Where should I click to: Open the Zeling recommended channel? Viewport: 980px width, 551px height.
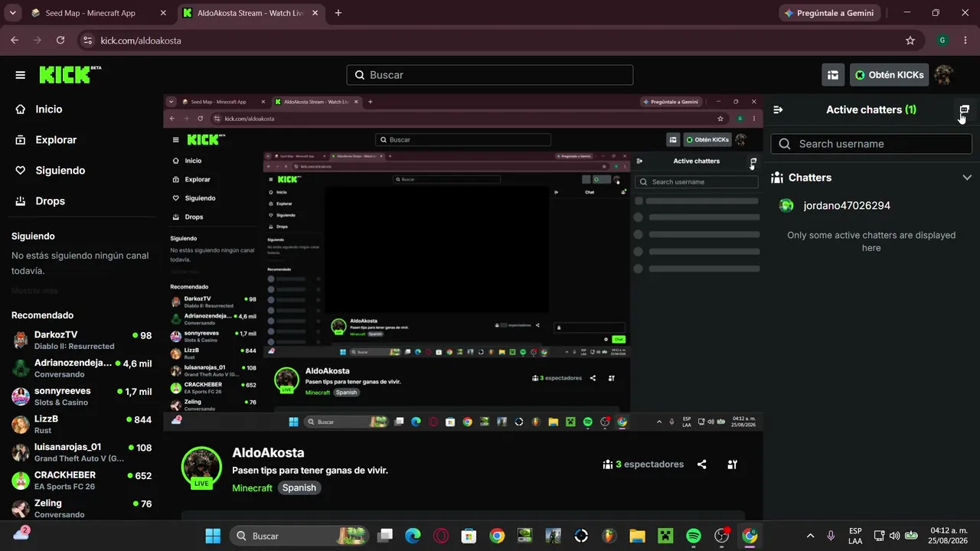coord(81,508)
